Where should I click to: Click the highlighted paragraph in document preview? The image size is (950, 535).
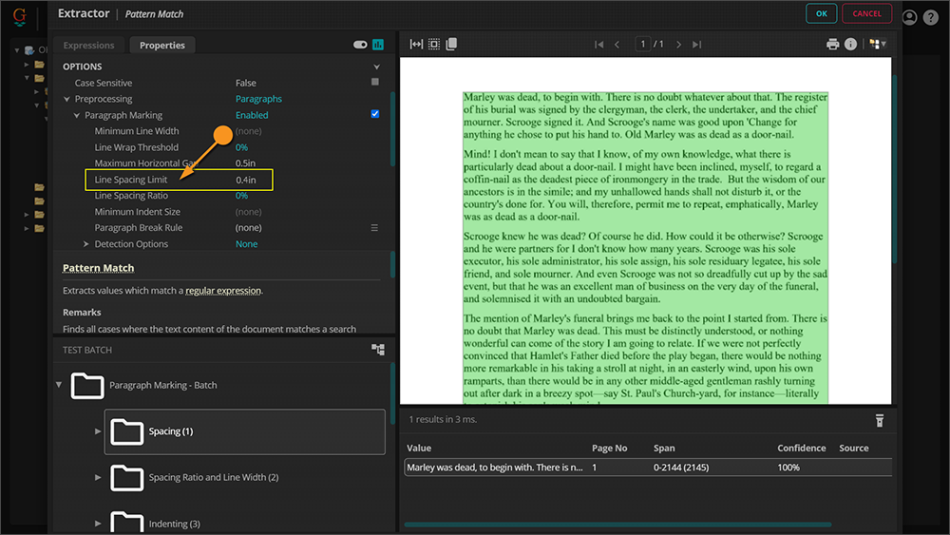(645, 247)
